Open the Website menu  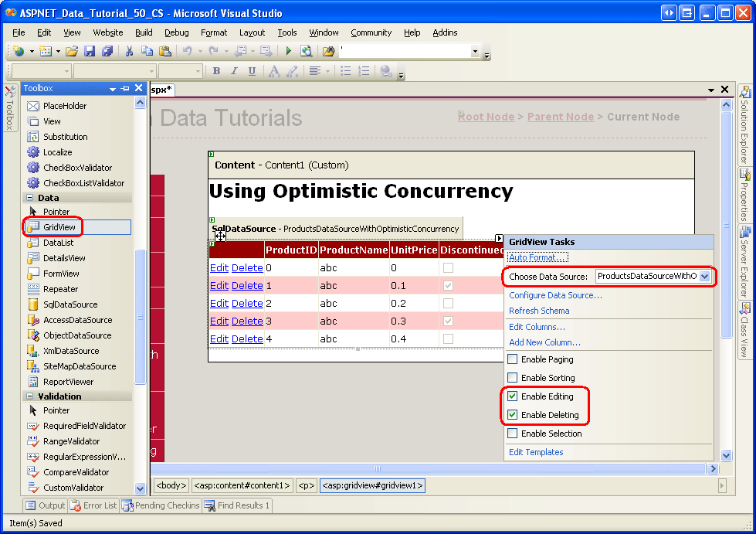107,32
